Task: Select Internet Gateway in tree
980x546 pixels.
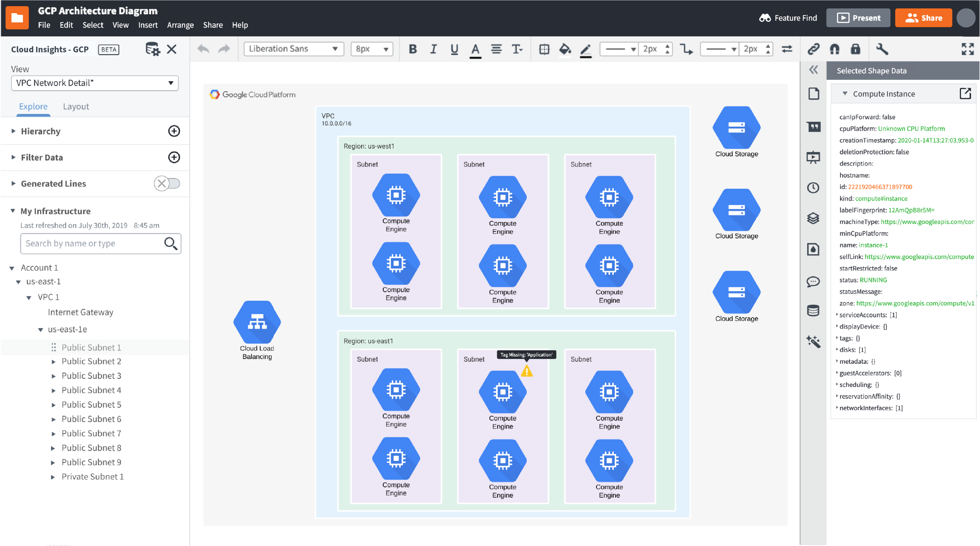Action: [81, 312]
